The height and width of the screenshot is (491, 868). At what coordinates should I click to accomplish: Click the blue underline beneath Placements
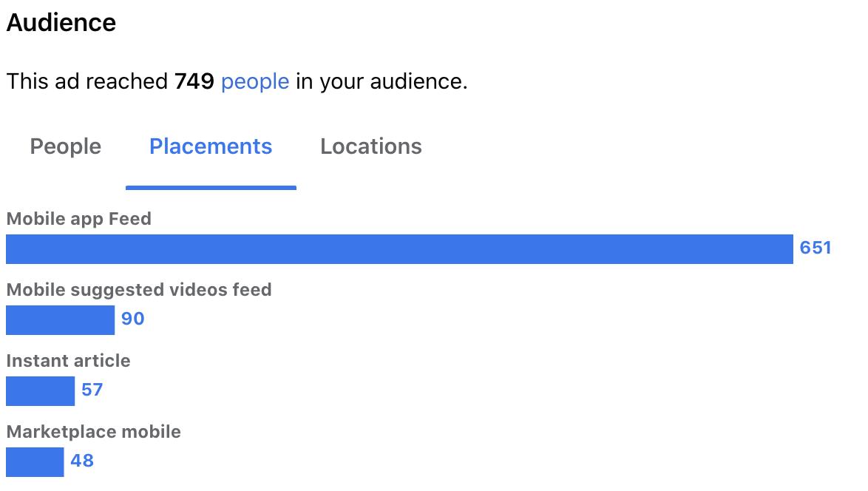tap(211, 188)
